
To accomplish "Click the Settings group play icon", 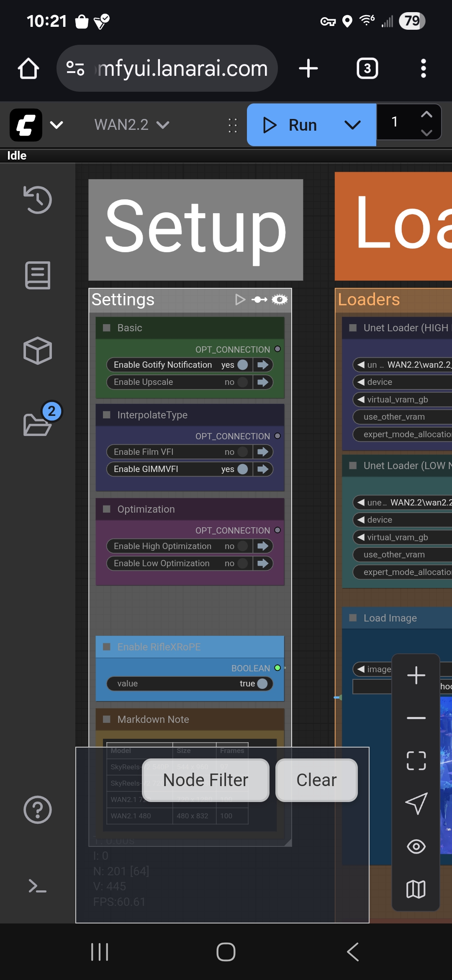I will (240, 299).
